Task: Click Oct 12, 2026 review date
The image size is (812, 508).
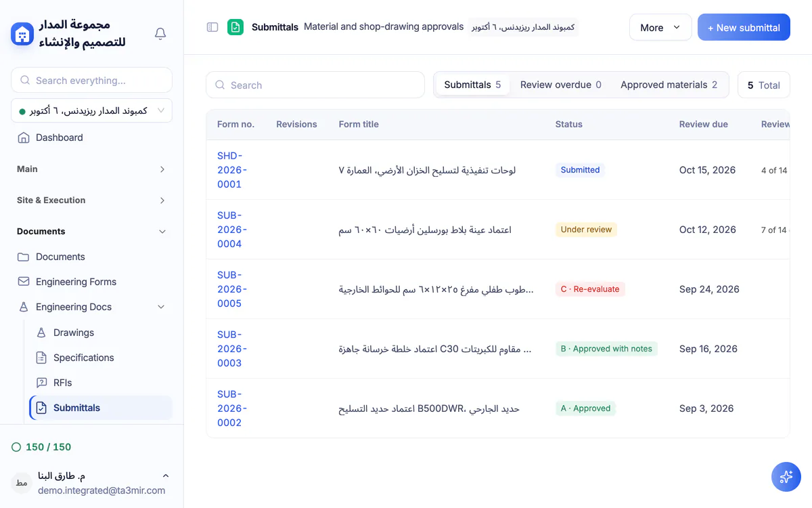Action: [707, 230]
